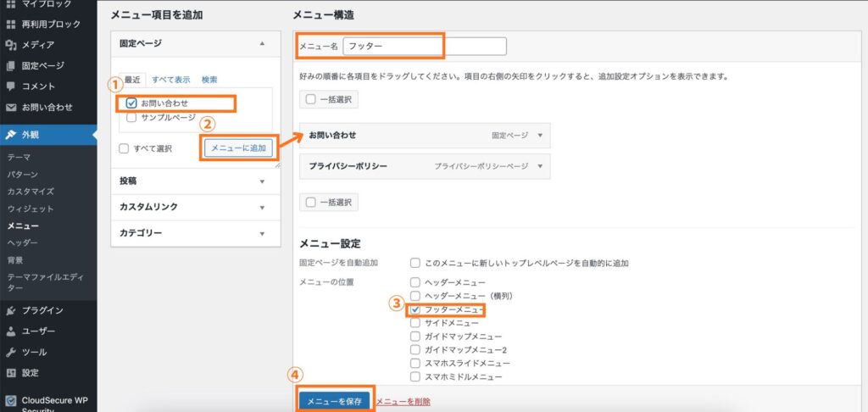This screenshot has height=412, width=868.
Task: Click the メニューを削除 link
Action: 403,402
